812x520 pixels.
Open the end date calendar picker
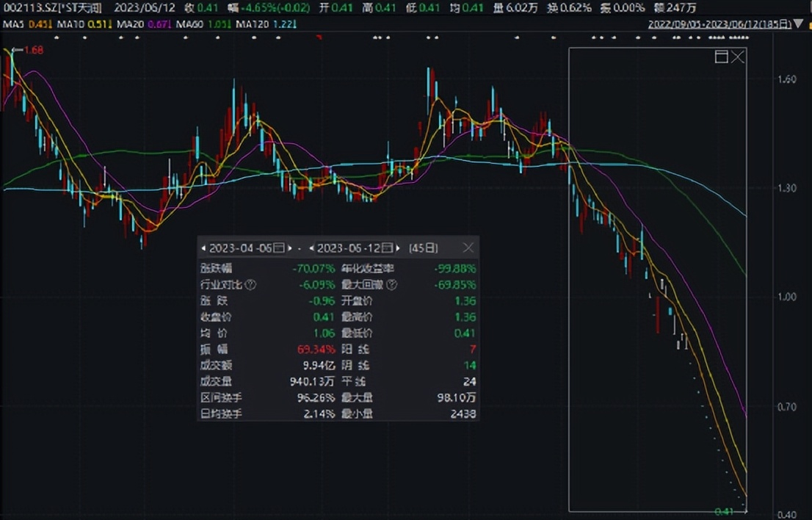click(x=388, y=248)
